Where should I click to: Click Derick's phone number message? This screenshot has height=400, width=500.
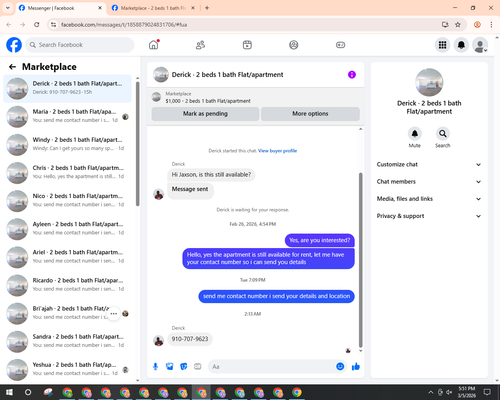click(x=190, y=339)
